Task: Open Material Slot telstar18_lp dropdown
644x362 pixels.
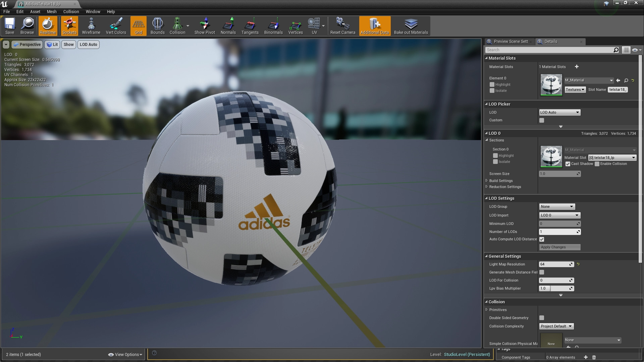Action: click(612, 158)
